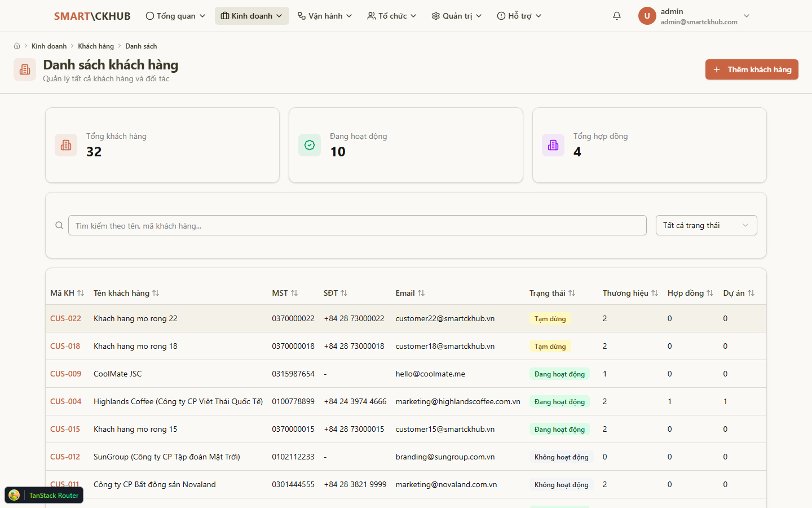Screen dimensions: 812x508
Task: Click the MST column sort arrows
Action: coord(294,293)
